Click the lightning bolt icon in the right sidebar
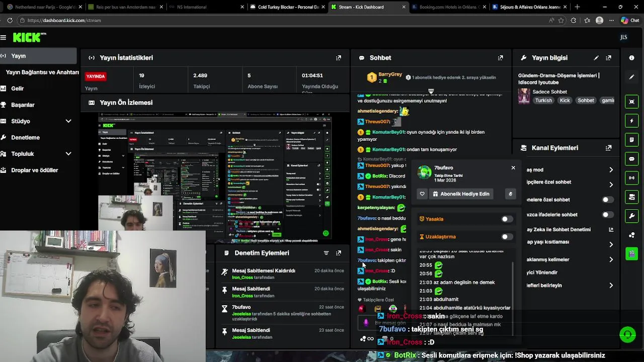The height and width of the screenshot is (362, 644). coord(631,121)
